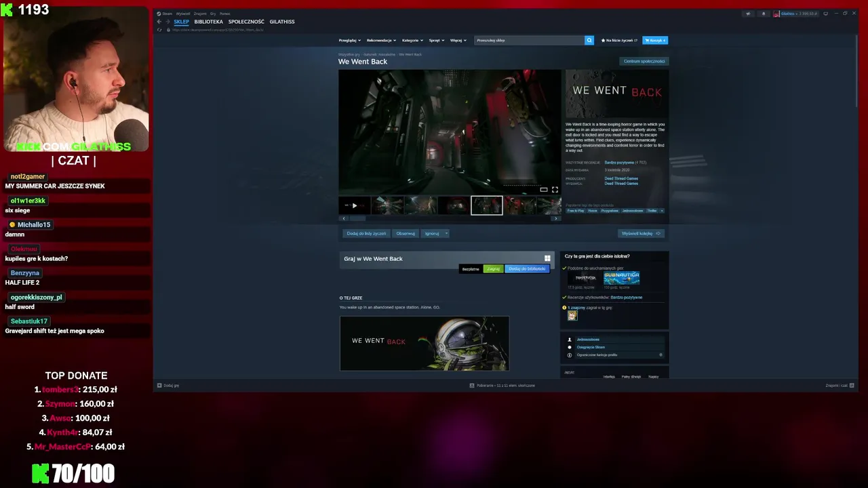Image resolution: width=868 pixels, height=488 pixels.
Task: Switch to the SKLEP tab
Action: (x=181, y=22)
